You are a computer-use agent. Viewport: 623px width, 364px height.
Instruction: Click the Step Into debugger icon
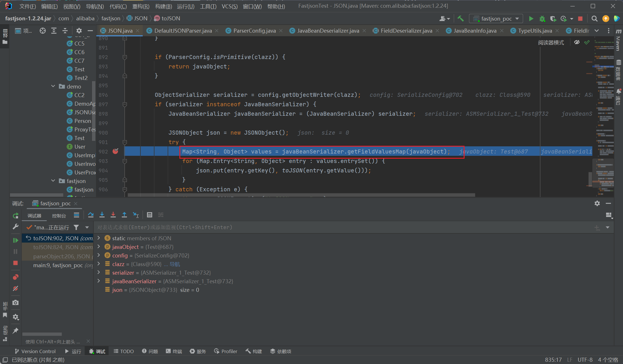102,215
